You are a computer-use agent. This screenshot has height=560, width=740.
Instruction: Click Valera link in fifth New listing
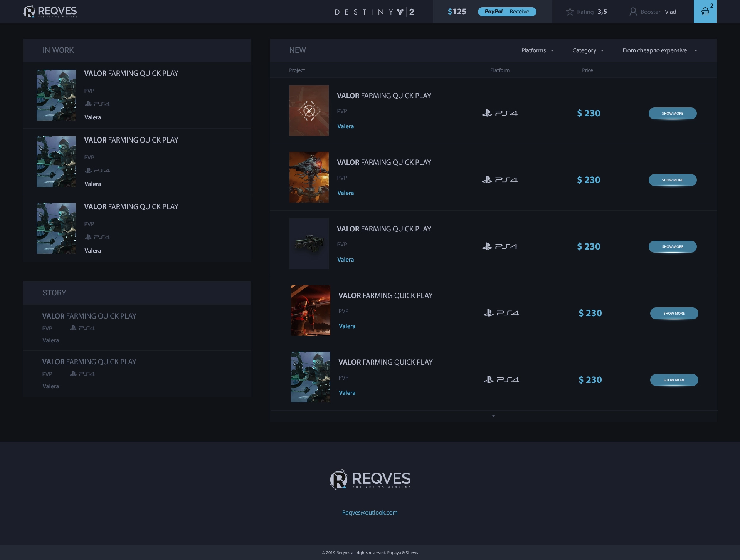(x=347, y=393)
